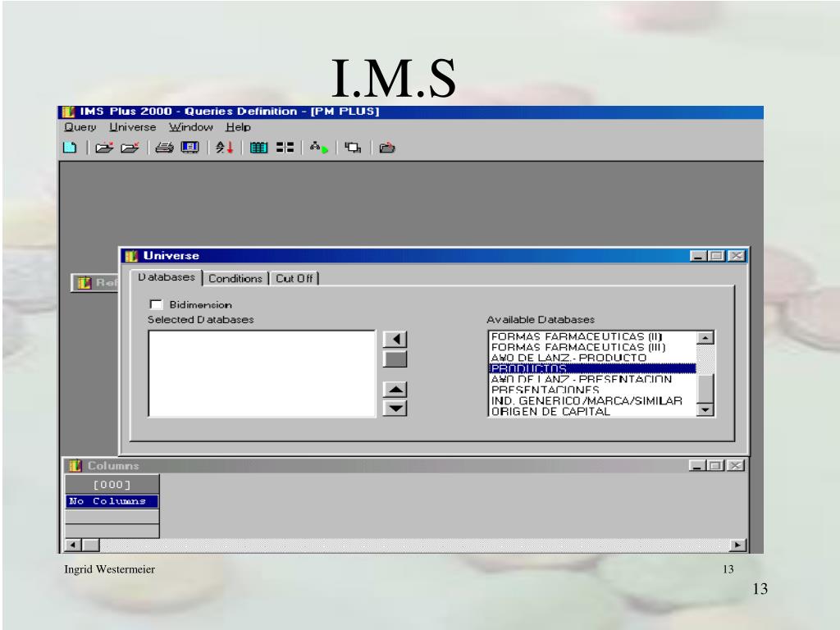840x630 pixels.
Task: Select the A¥O DE LANZ.- PRODUCTO entry
Action: point(592,358)
